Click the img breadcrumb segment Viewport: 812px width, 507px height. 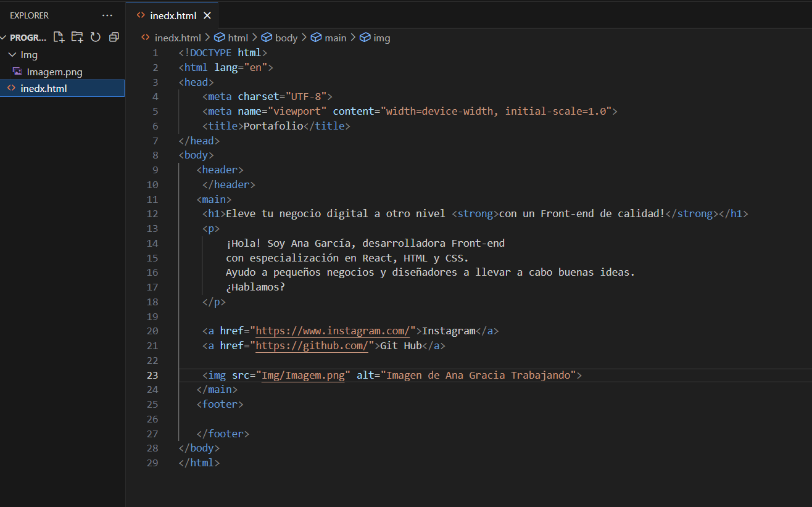click(x=382, y=38)
